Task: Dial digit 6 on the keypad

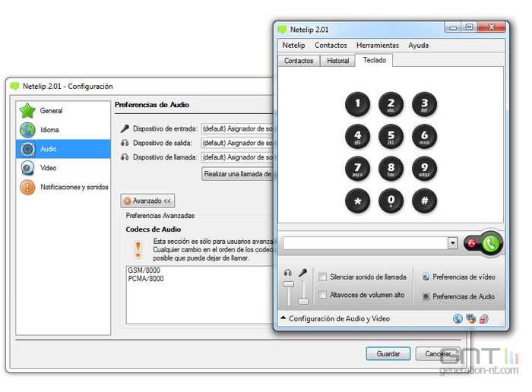Action: pyautogui.click(x=424, y=136)
